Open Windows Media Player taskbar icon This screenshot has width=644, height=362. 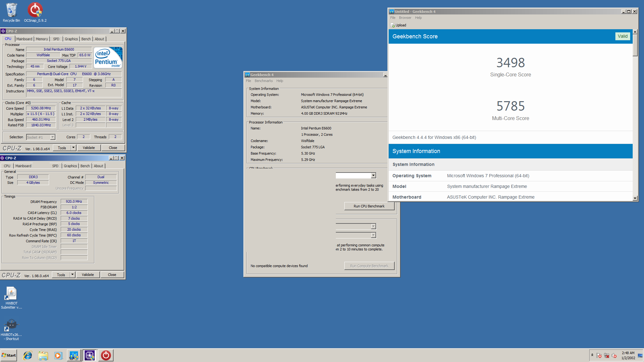tap(58, 355)
